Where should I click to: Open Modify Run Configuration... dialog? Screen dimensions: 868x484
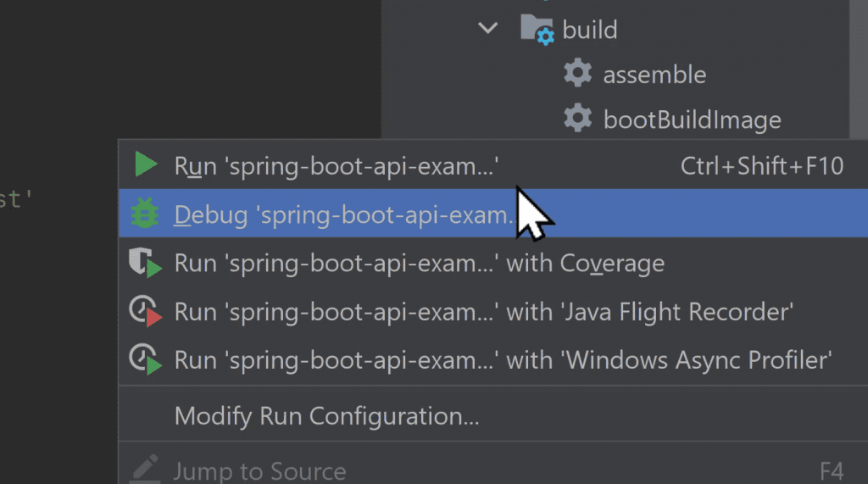(326, 416)
